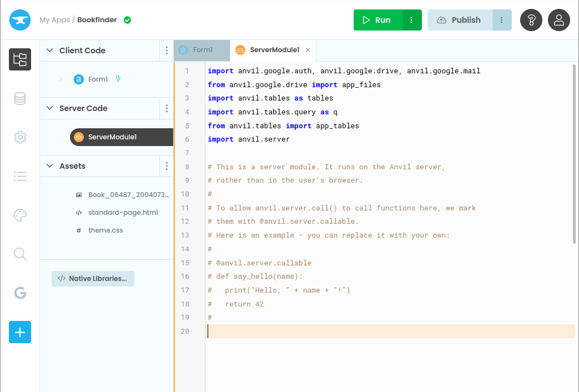Collapse the Client Code section
The image size is (579, 392).
(x=49, y=51)
